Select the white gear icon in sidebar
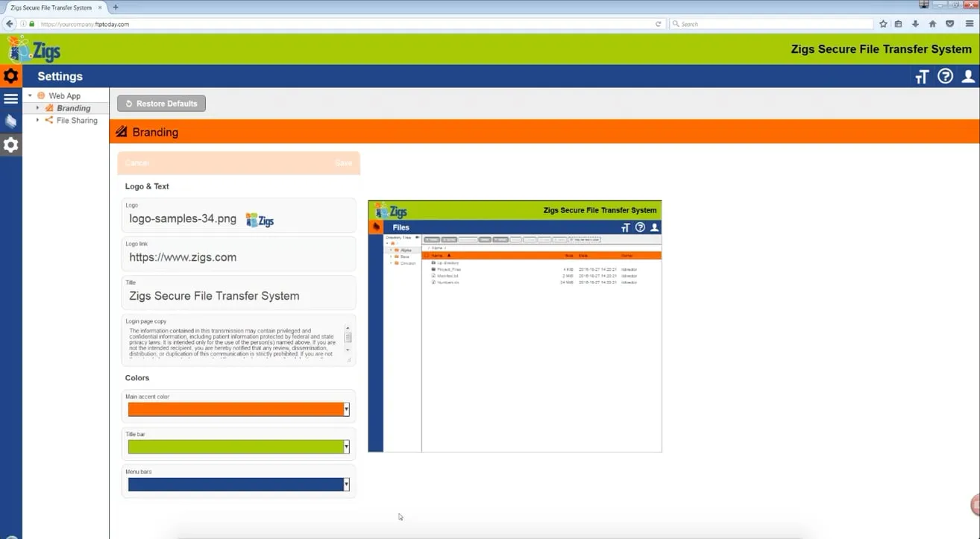This screenshot has height=539, width=980. [10, 145]
